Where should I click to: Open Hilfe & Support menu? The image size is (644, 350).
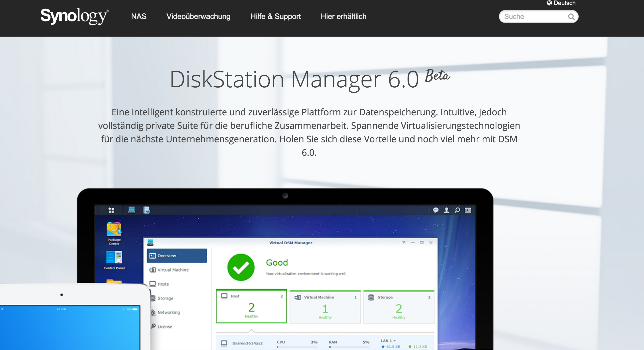pos(276,16)
